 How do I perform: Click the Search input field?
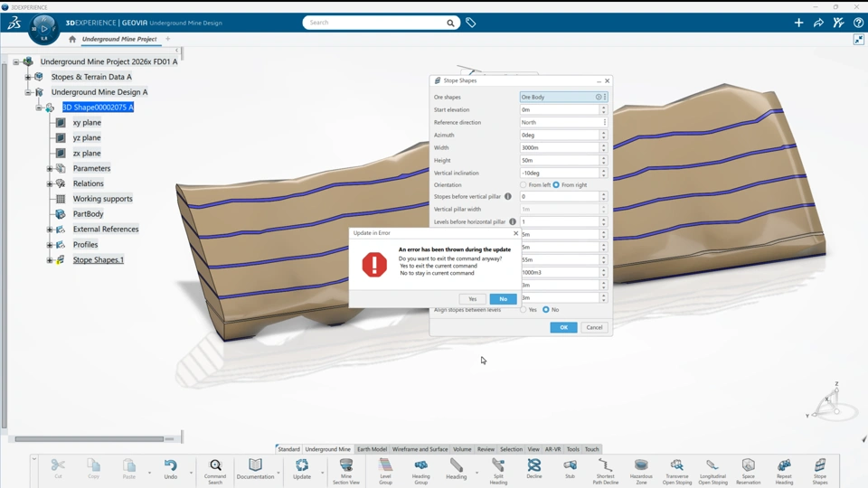point(376,23)
